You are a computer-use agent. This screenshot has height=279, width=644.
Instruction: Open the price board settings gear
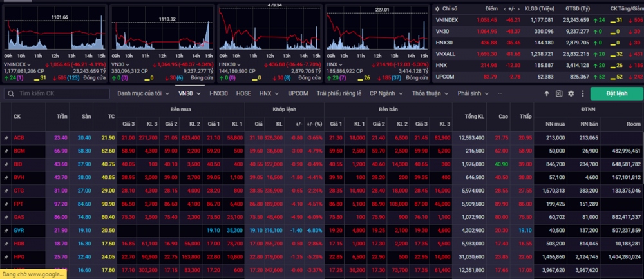point(571,93)
